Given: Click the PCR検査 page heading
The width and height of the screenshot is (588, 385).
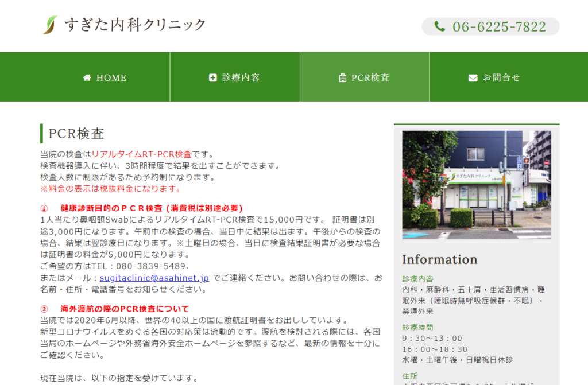Looking at the screenshot, I should [x=76, y=133].
